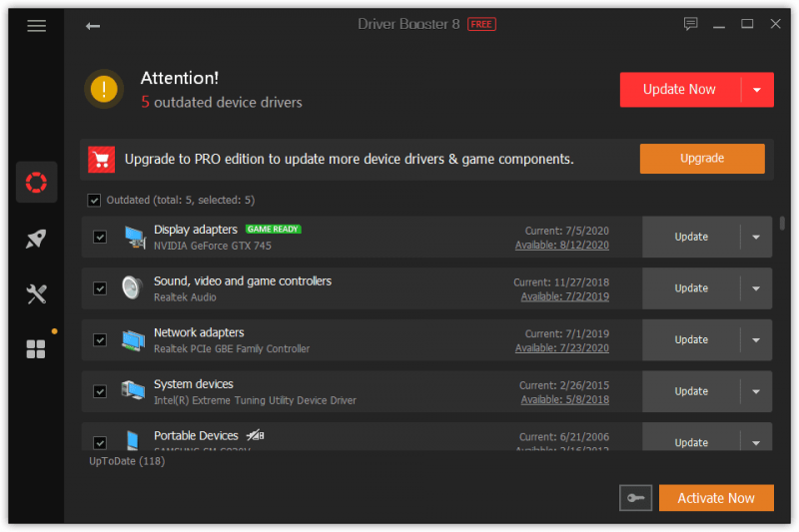Click the 5 outdated device drivers text

222,103
